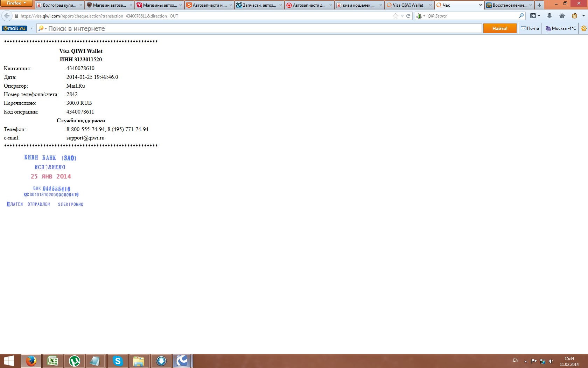The width and height of the screenshot is (588, 368).
Task: Switch to Магазины автоз... tab
Action: (x=160, y=5)
